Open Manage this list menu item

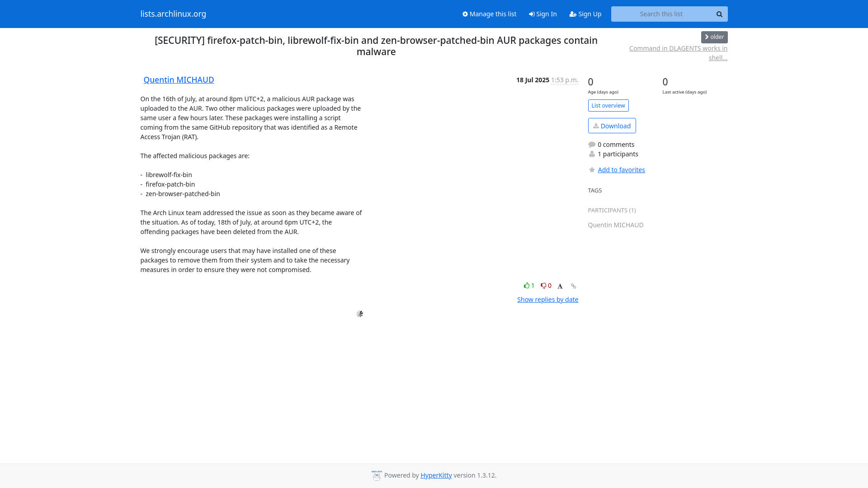[x=489, y=14]
